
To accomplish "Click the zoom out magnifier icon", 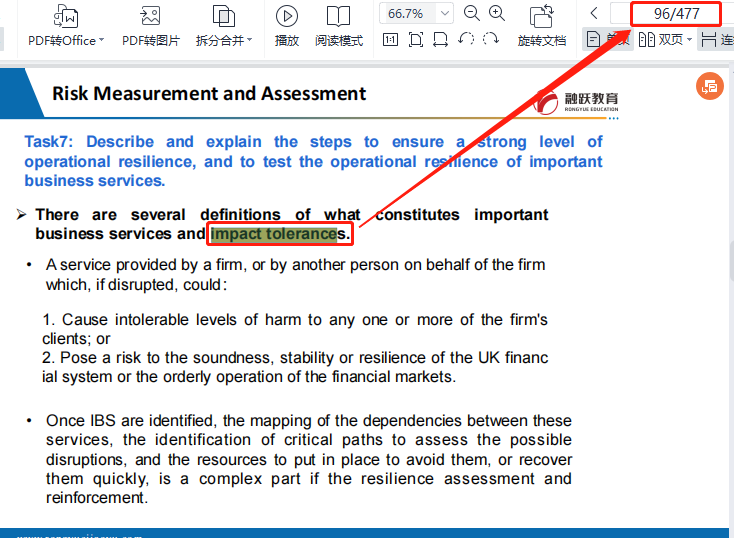I will tap(472, 13).
